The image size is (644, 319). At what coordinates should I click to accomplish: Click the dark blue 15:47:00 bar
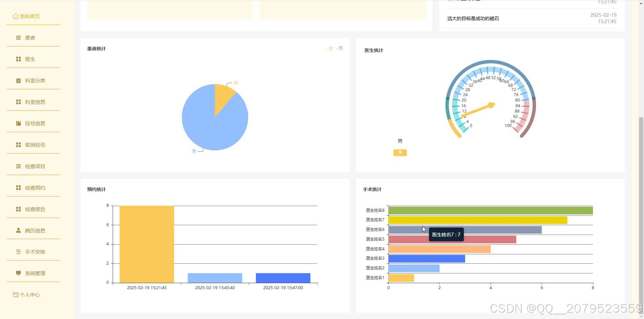coord(283,278)
